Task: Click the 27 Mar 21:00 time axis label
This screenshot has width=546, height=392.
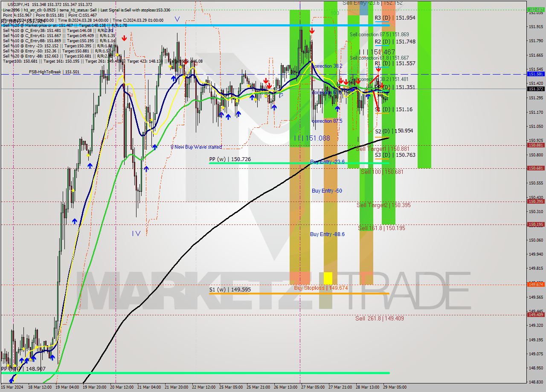Action: 340,388
